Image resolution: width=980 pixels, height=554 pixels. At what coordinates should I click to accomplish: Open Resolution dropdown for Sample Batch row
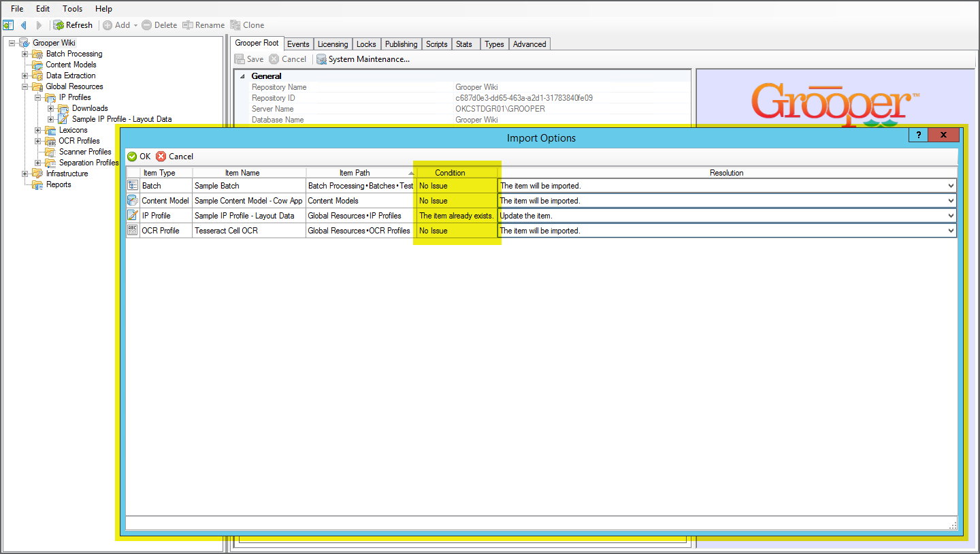coord(951,186)
